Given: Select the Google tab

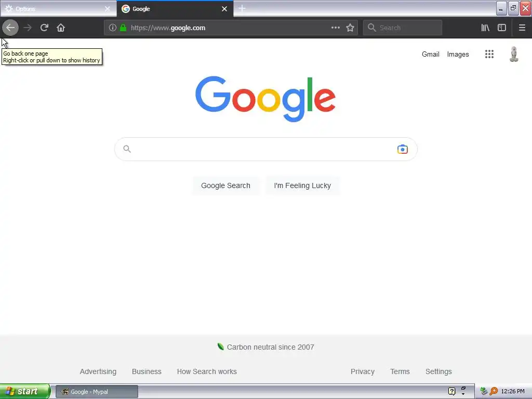Looking at the screenshot, I should [x=175, y=9].
